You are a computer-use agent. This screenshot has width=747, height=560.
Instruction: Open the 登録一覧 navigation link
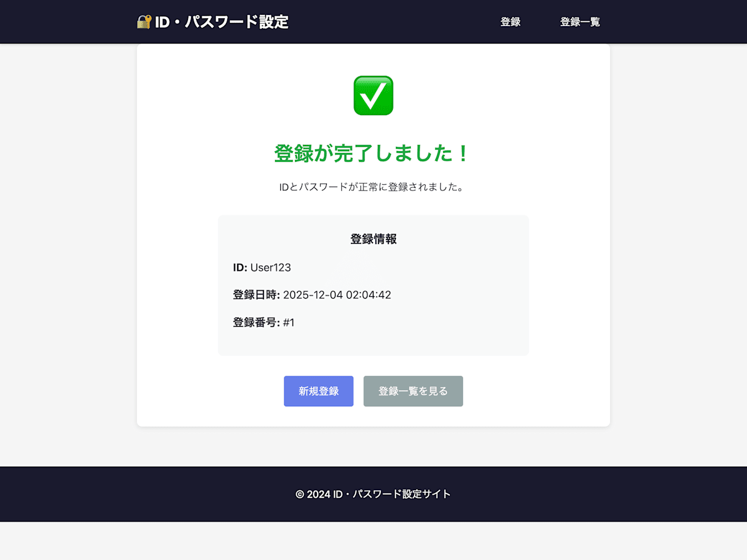pos(580,21)
